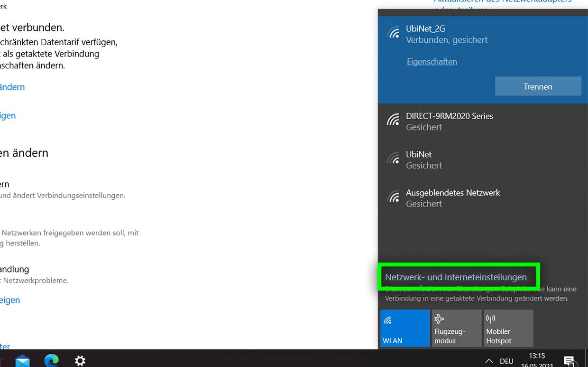Show hidden tray icons via the chevron

click(x=489, y=361)
